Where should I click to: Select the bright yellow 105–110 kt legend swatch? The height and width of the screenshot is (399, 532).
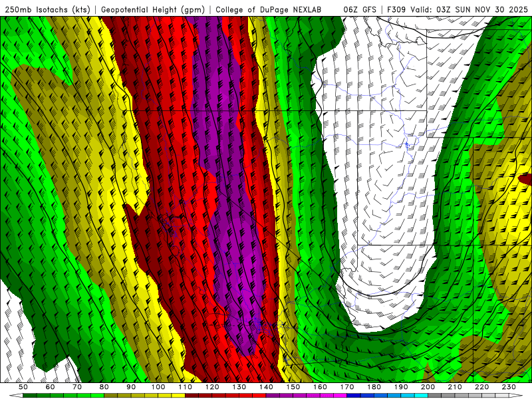coord(178,396)
